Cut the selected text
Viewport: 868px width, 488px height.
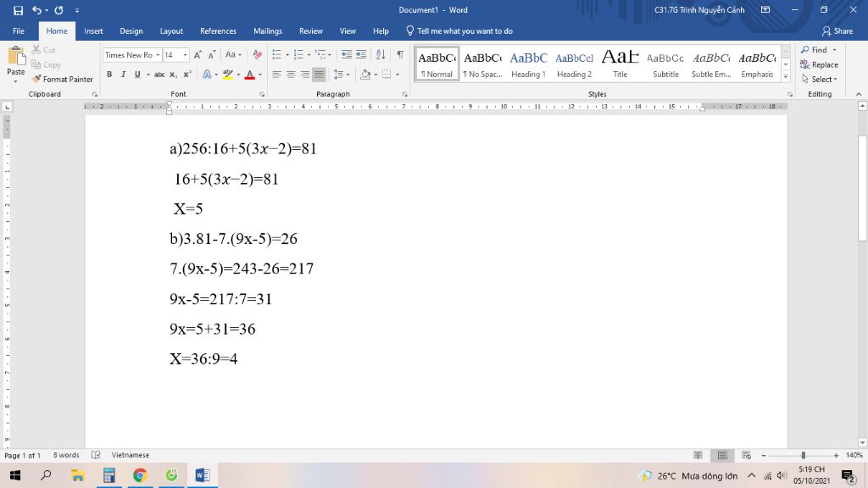(x=44, y=50)
